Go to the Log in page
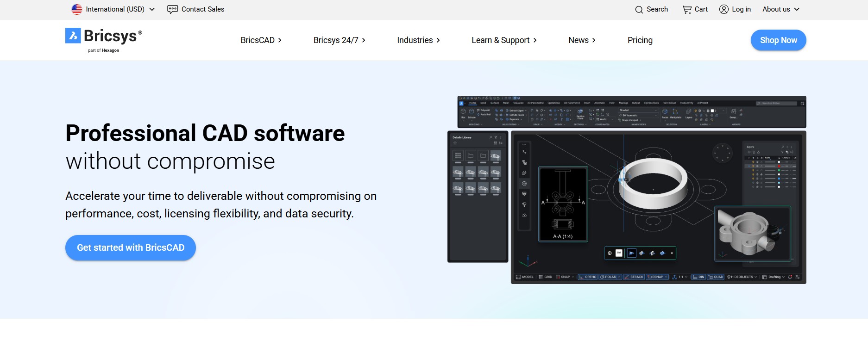 (x=735, y=9)
